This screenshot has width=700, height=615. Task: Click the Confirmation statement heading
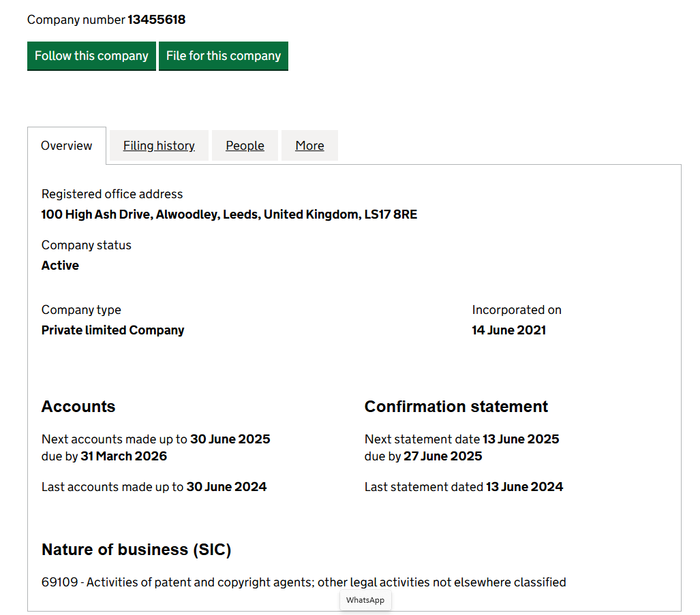456,407
